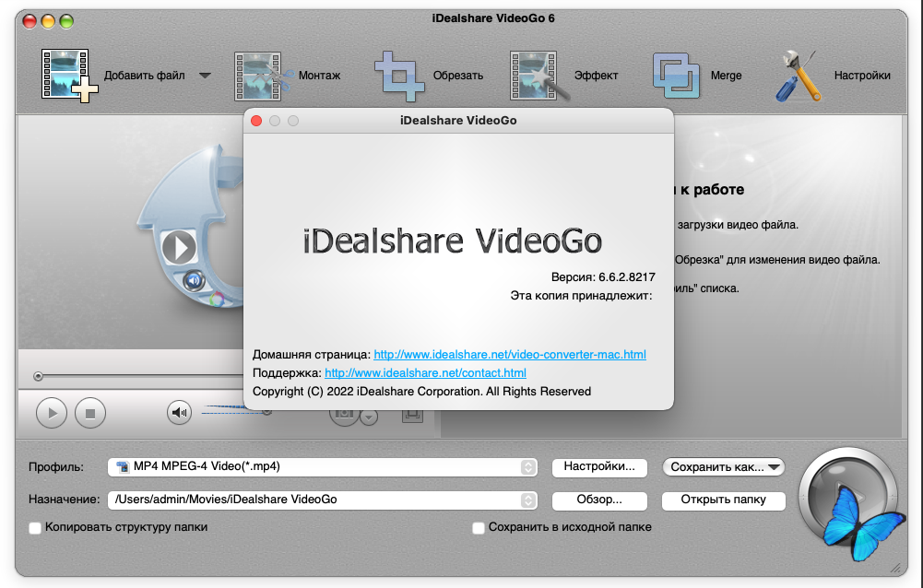Viewport: 923px width, 588px height.
Task: Enable Копировать структуру папки checkbox
Action: point(35,528)
